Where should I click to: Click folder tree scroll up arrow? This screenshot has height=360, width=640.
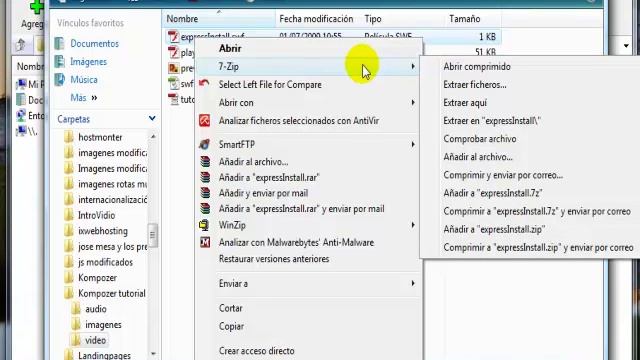pyautogui.click(x=153, y=136)
